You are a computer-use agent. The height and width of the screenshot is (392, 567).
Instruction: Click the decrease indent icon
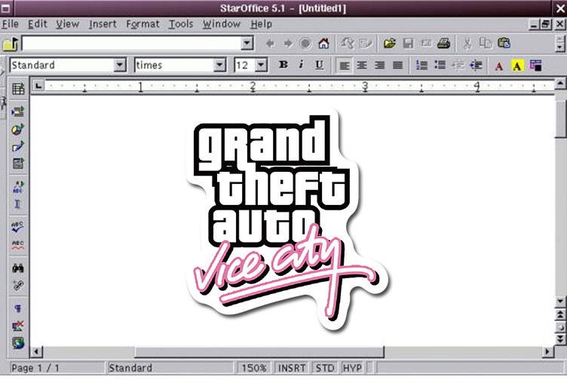tap(458, 66)
